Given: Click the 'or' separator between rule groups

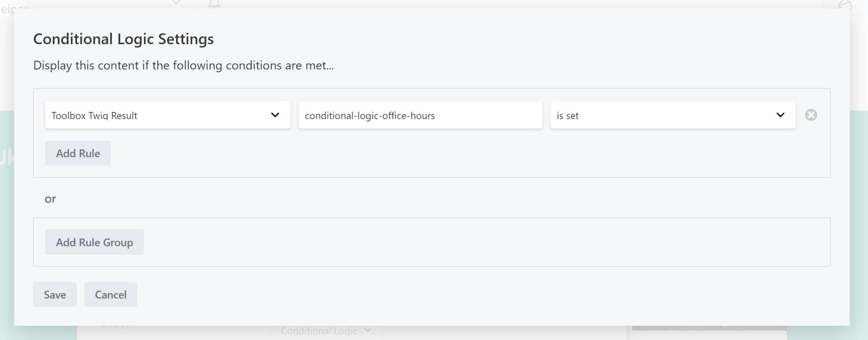Looking at the screenshot, I should tap(50, 199).
